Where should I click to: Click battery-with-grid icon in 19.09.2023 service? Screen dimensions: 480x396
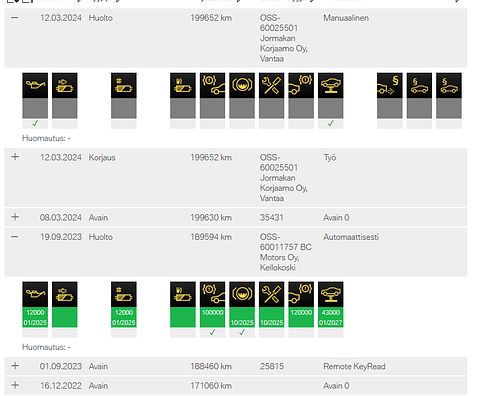click(124, 294)
